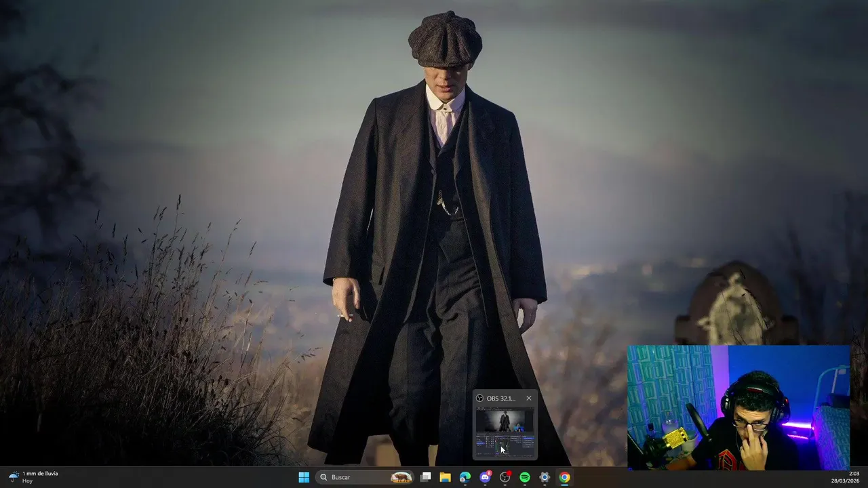This screenshot has width=868, height=488.
Task: Launch Microsoft Edge from the taskbar
Action: [x=465, y=477]
